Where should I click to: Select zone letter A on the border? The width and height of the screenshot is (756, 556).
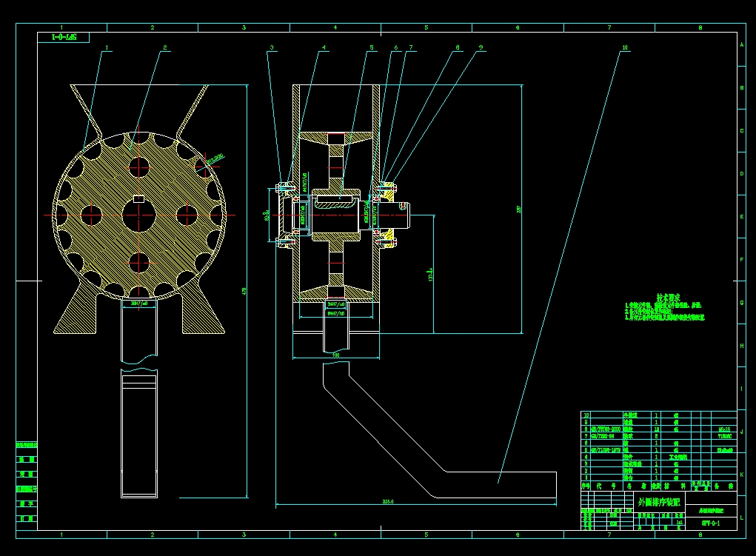pos(741,45)
